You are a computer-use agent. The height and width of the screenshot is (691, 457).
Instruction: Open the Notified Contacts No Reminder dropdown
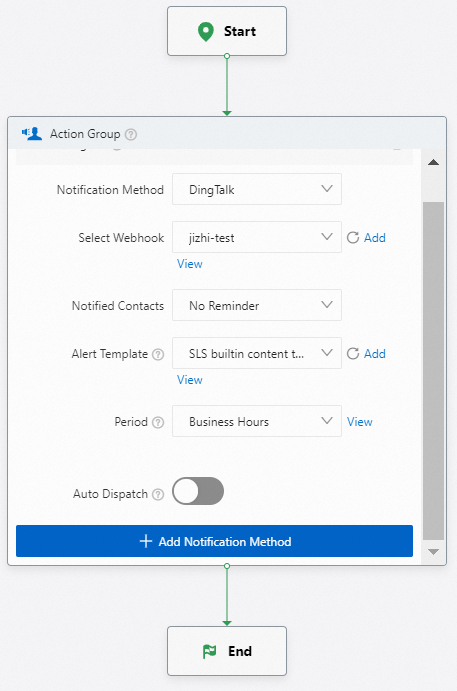point(257,305)
